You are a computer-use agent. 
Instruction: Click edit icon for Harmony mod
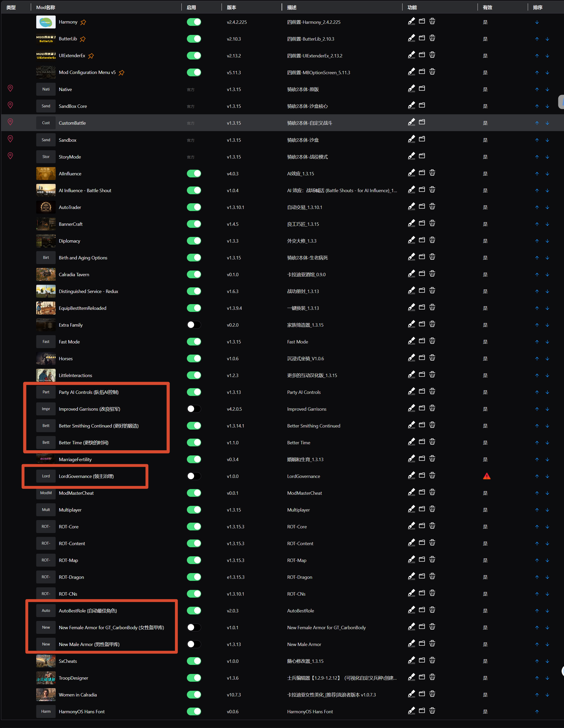[411, 22]
